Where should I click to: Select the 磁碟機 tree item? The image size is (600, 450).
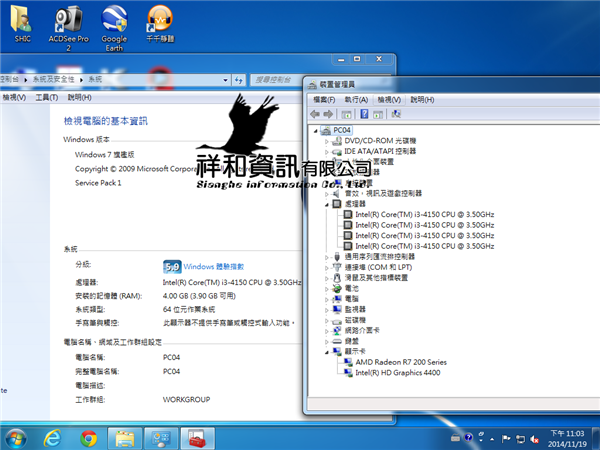point(355,320)
